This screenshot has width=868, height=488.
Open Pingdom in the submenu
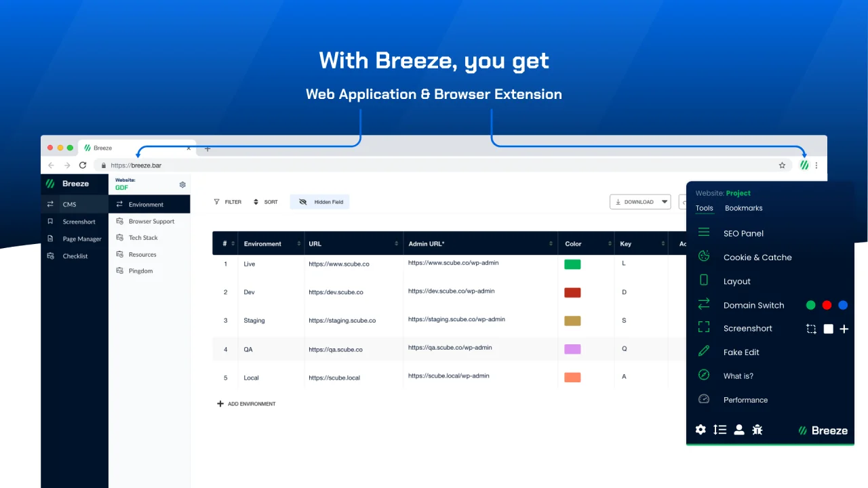point(149,271)
